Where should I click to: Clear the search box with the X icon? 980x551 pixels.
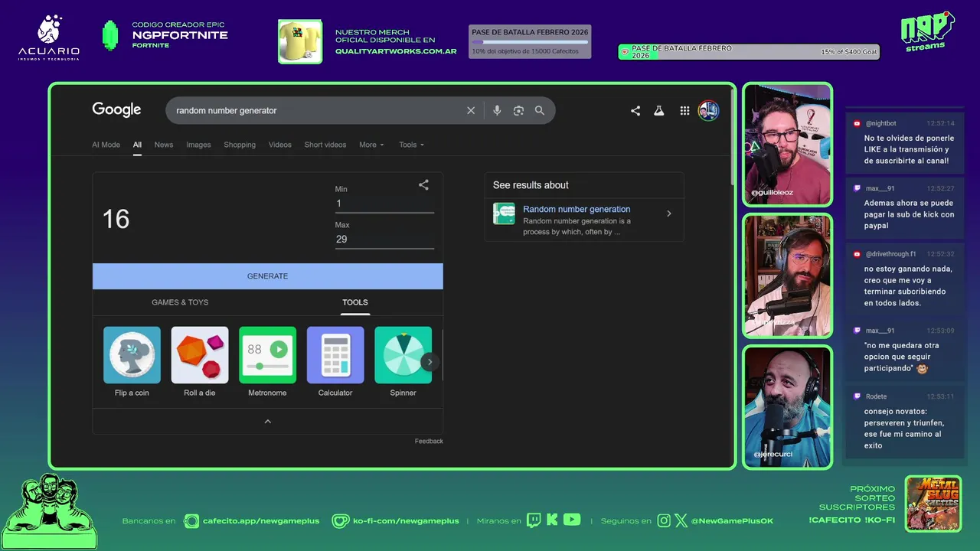[x=471, y=110]
